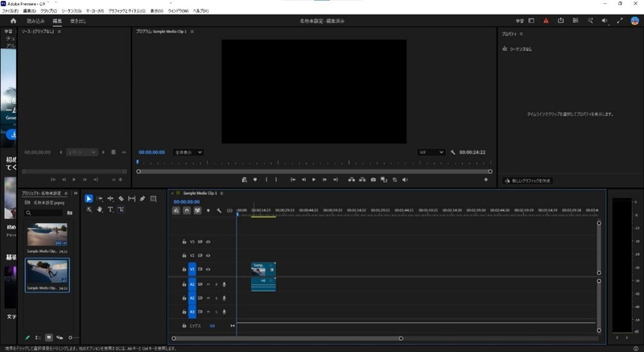Image resolution: width=644 pixels, height=352 pixels.
Task: Toggle V3 track output eye
Action: pos(208,242)
